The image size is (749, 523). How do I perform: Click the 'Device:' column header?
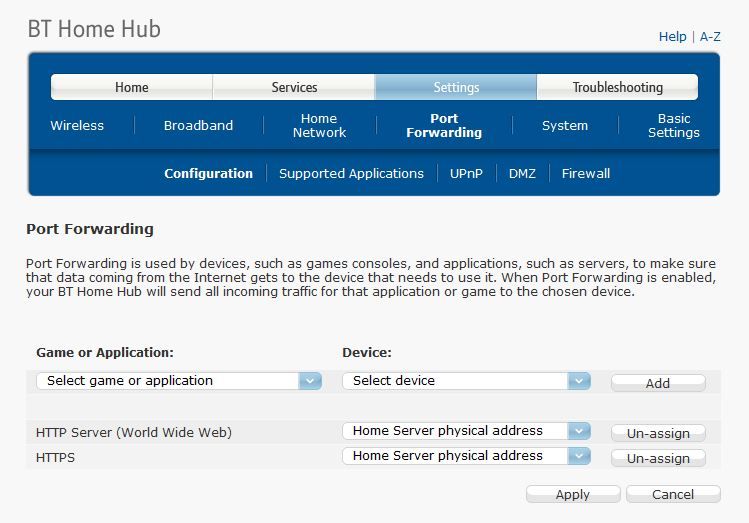pyautogui.click(x=367, y=352)
